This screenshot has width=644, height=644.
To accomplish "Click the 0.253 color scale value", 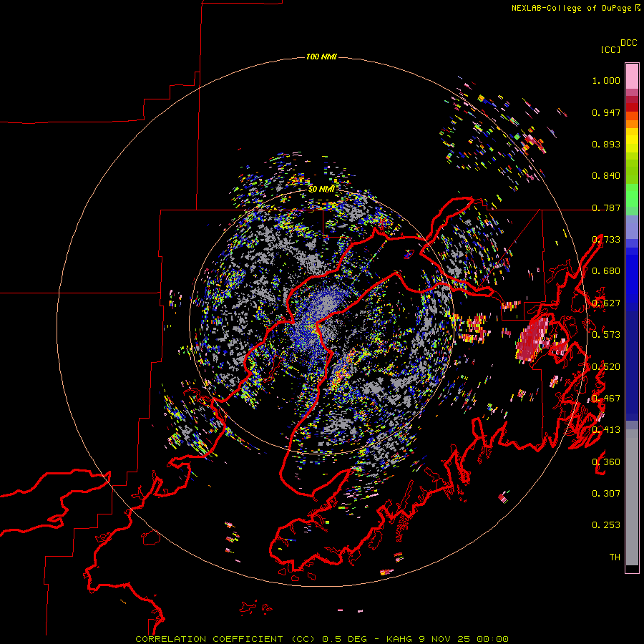I will 606,525.
